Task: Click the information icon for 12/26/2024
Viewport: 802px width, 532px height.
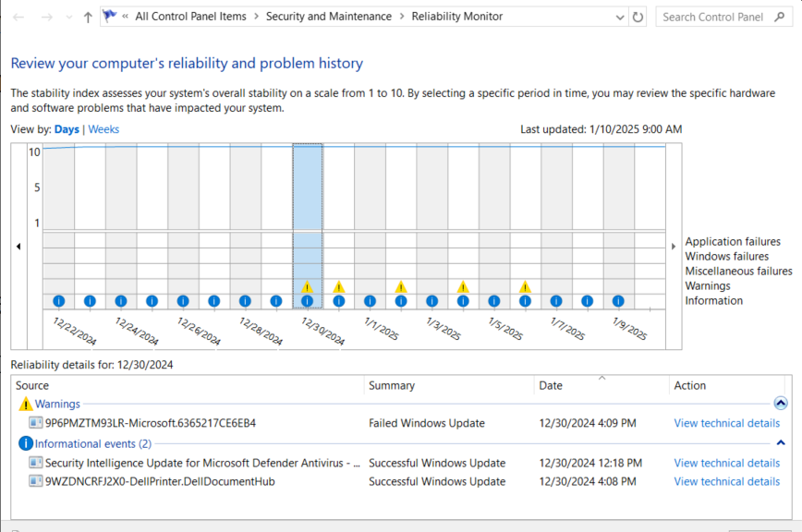Action: tap(183, 301)
